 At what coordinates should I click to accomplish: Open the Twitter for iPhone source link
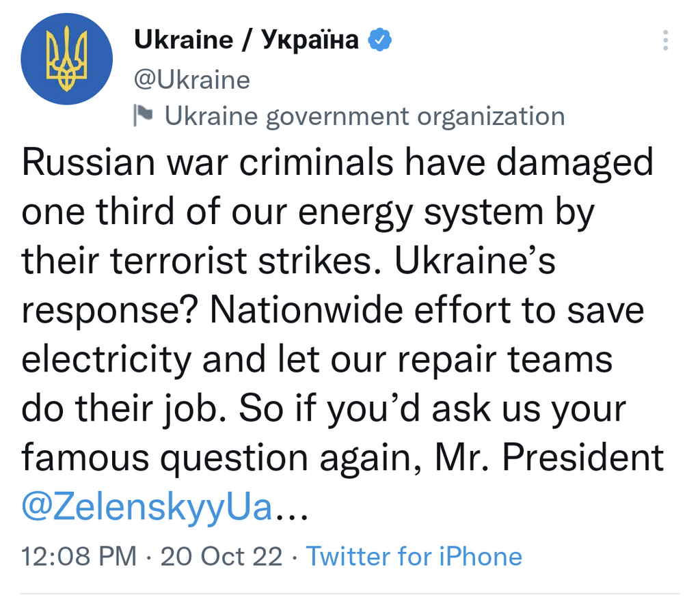tap(414, 556)
